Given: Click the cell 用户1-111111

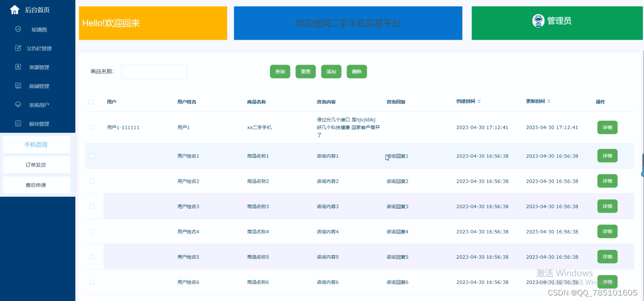Looking at the screenshot, I should 123,128.
